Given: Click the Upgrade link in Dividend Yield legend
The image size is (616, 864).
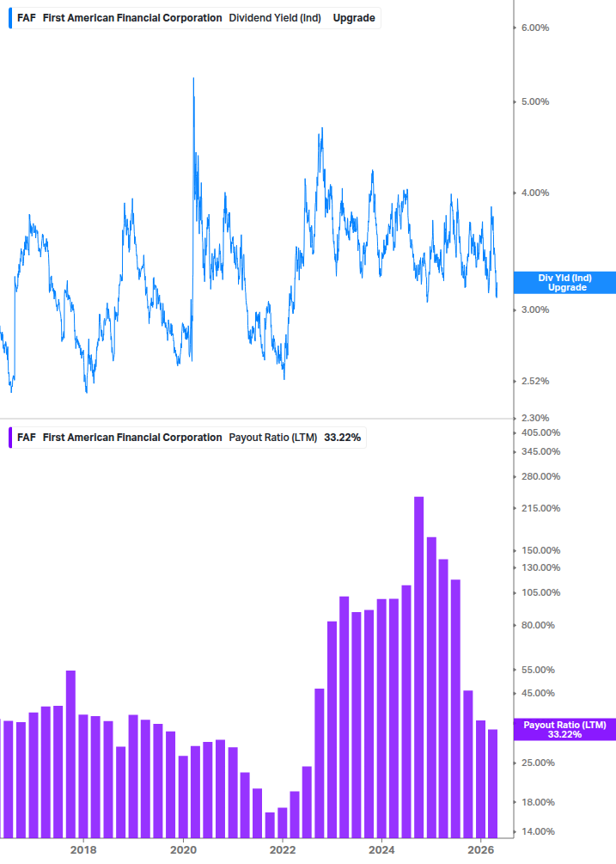Looking at the screenshot, I should coord(354,18).
